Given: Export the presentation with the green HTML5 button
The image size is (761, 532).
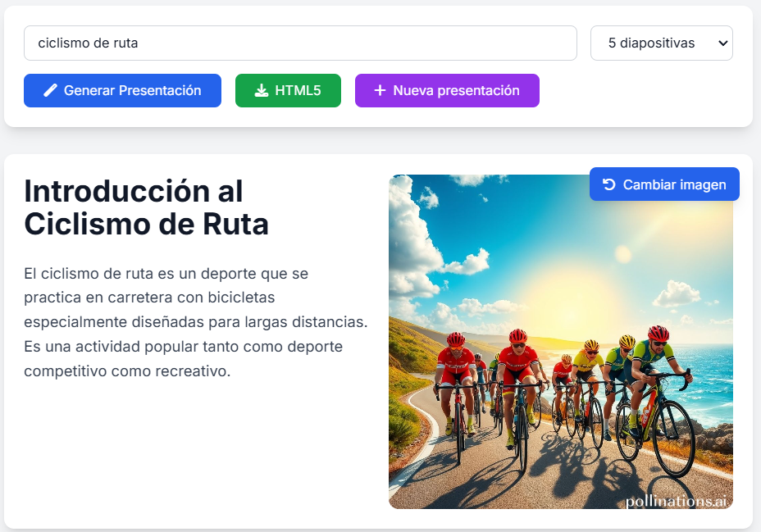Looking at the screenshot, I should (x=288, y=91).
